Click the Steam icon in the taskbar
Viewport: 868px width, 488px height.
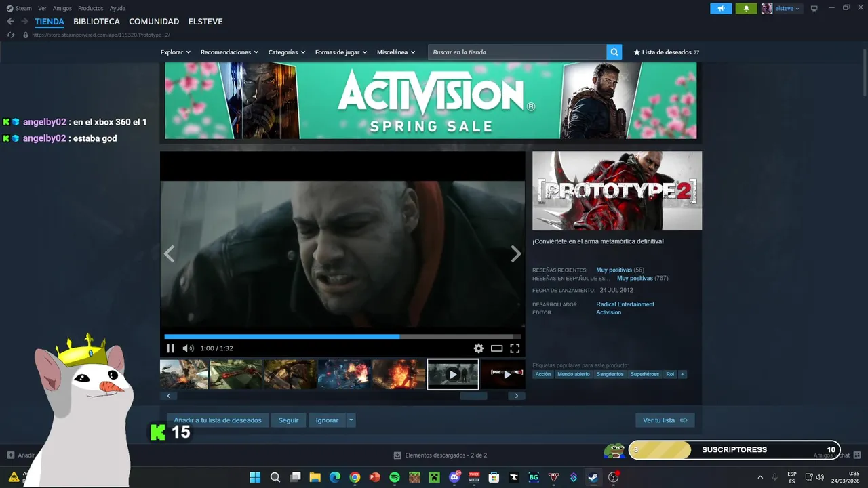[x=593, y=477]
